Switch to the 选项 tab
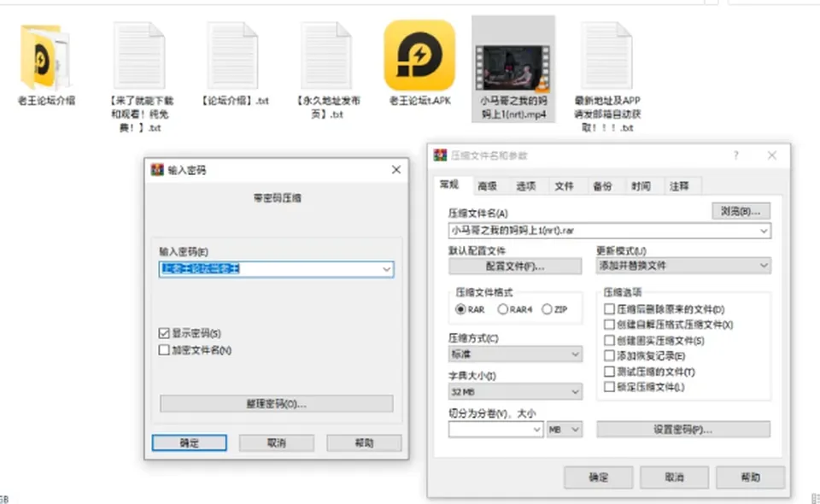 pos(526,186)
